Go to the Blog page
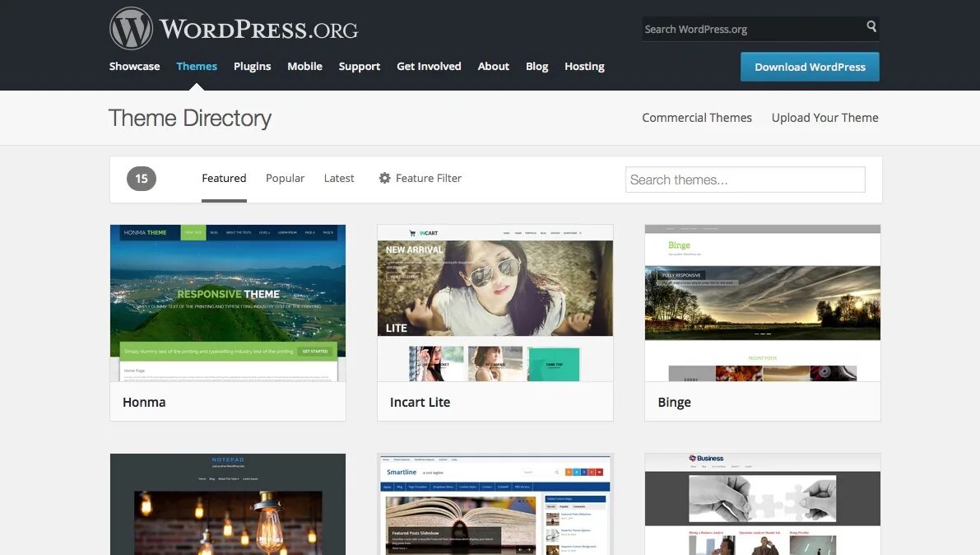The width and height of the screenshot is (980, 555). (x=536, y=67)
